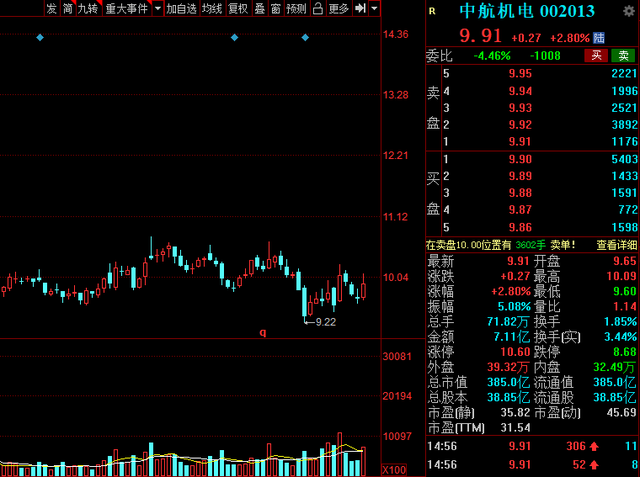This screenshot has width=640, height=477.
Task: Click the X100 volume unit label
Action: (x=394, y=470)
